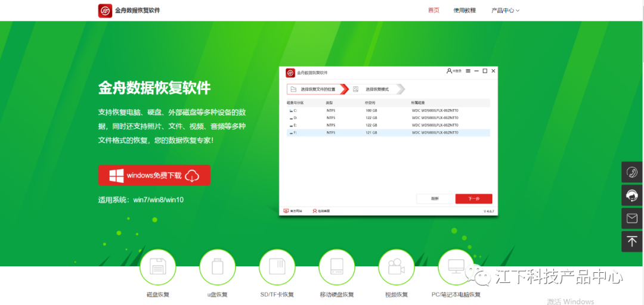Click the cloud download icon on red button
644x305 pixels.
click(x=192, y=176)
